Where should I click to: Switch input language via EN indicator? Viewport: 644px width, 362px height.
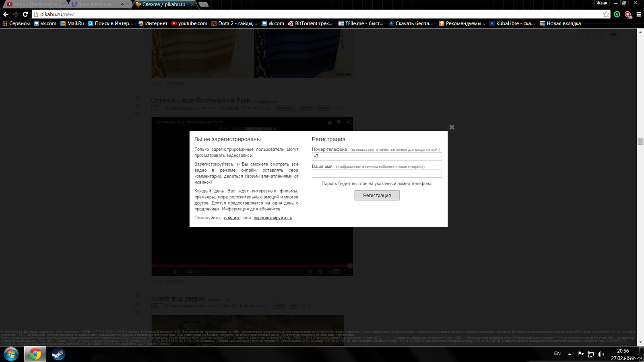click(557, 354)
